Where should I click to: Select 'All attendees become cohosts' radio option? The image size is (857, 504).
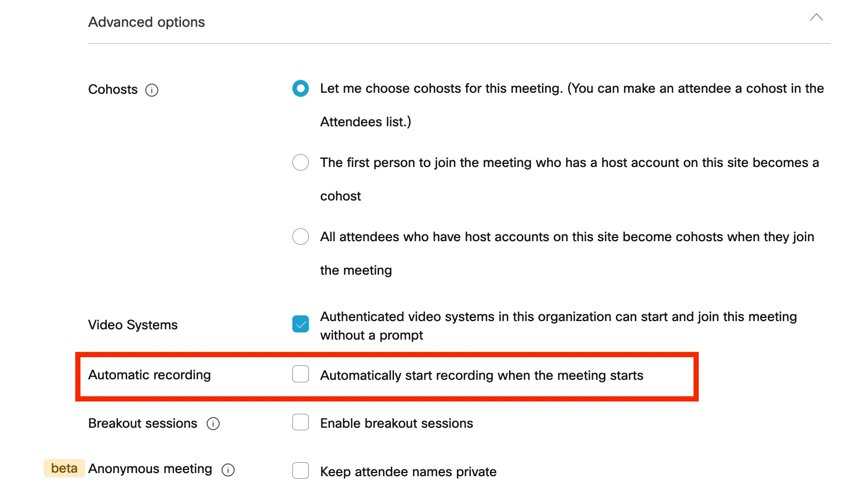301,237
